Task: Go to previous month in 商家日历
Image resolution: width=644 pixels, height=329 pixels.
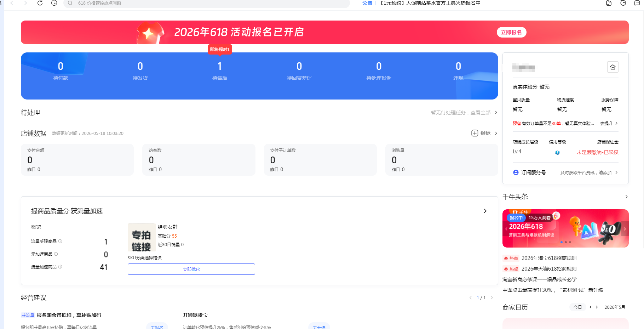Action: click(x=591, y=307)
